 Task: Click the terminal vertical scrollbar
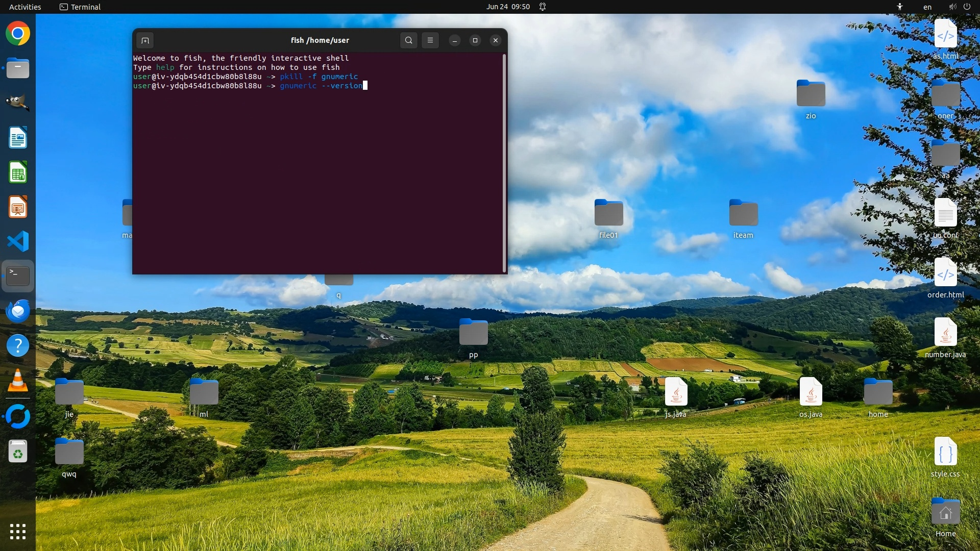click(504, 163)
